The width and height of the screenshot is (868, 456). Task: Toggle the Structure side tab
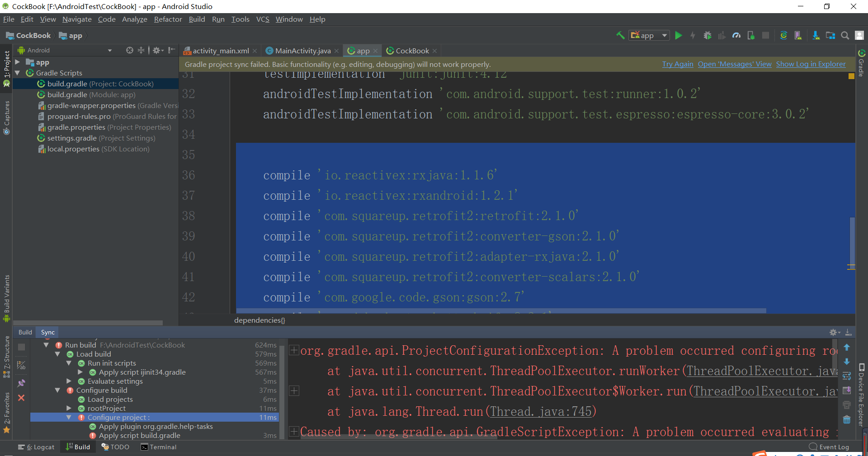tap(6, 357)
